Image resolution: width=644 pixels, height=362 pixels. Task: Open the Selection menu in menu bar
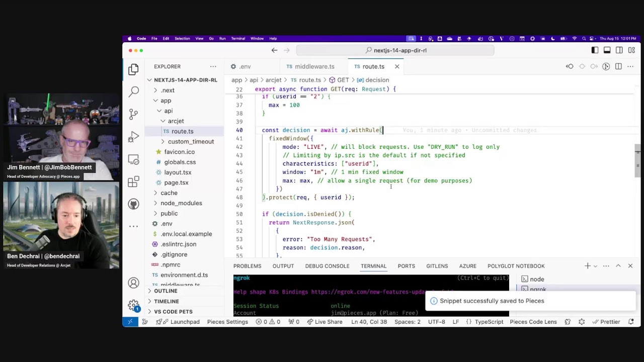pos(182,39)
